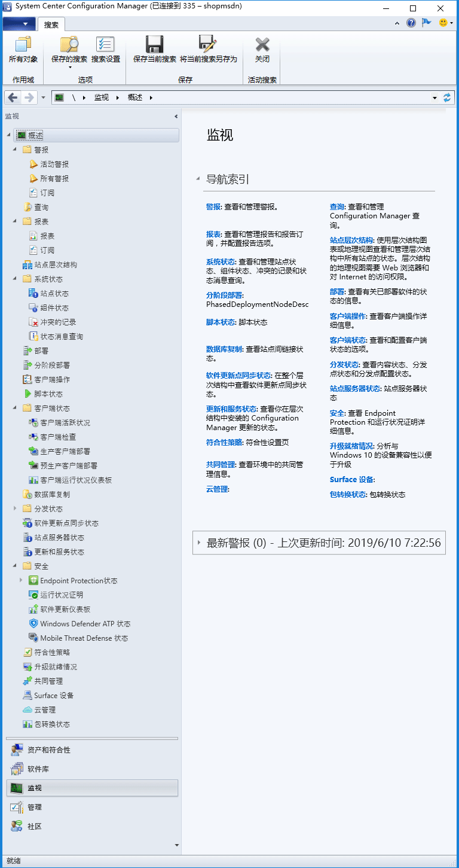
Task: Expand the 最新警报 section
Action: pos(198,543)
